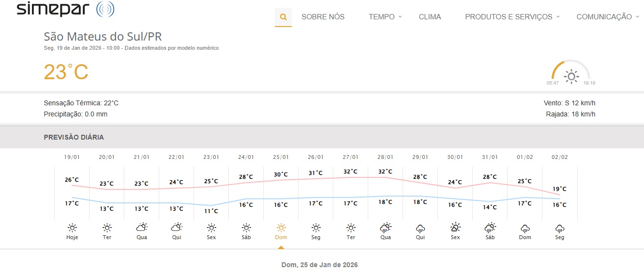Click the 01/02 date column header

pos(525,157)
